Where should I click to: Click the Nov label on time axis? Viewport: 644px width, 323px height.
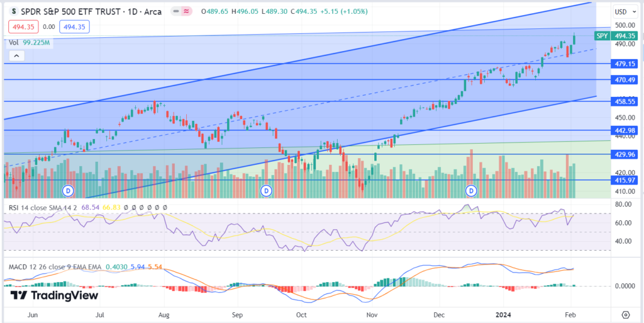372,315
